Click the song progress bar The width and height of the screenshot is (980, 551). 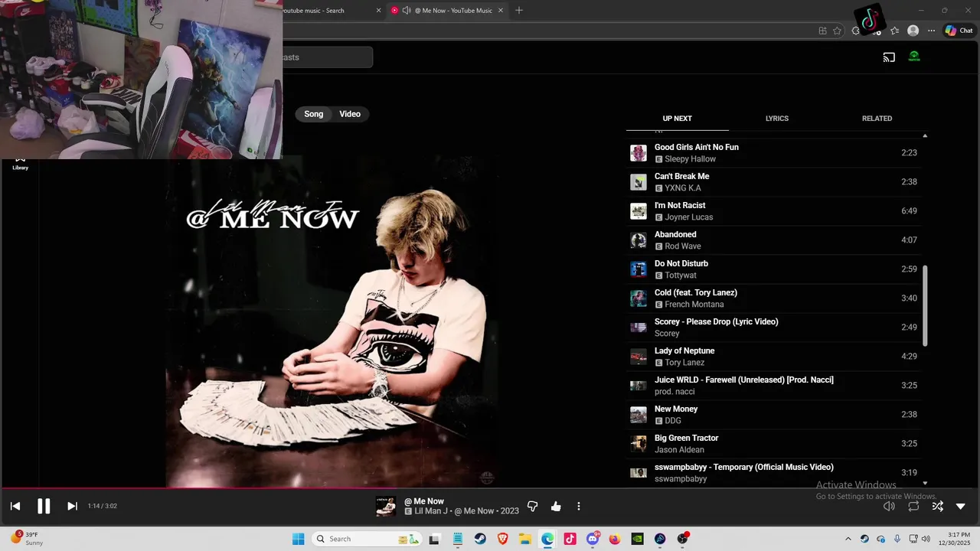490,487
